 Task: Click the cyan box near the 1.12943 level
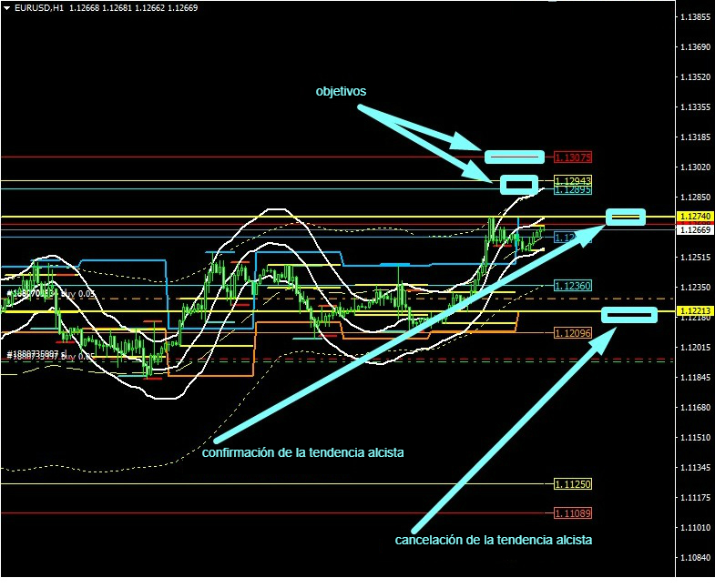click(x=520, y=184)
